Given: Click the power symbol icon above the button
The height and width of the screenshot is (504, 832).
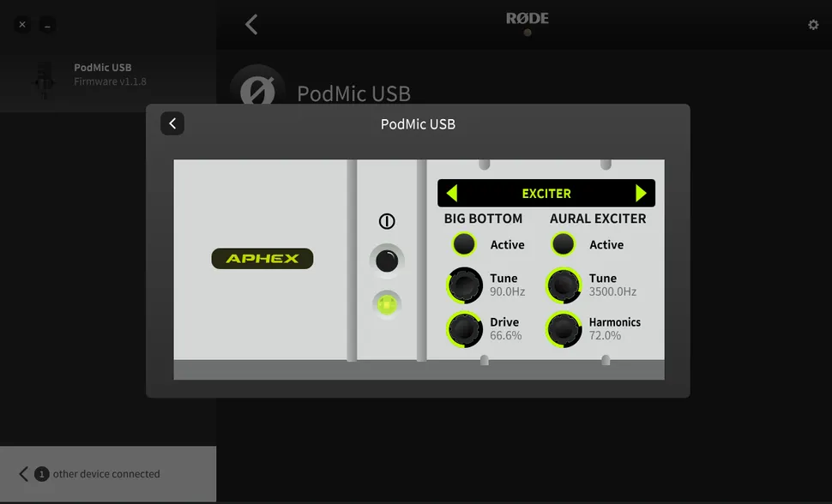Looking at the screenshot, I should (x=387, y=221).
